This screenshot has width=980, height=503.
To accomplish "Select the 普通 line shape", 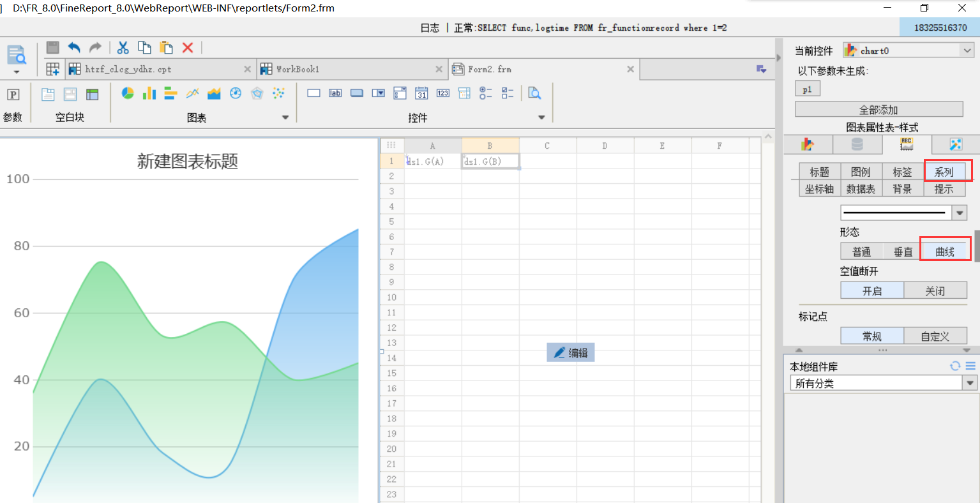I will click(x=861, y=251).
